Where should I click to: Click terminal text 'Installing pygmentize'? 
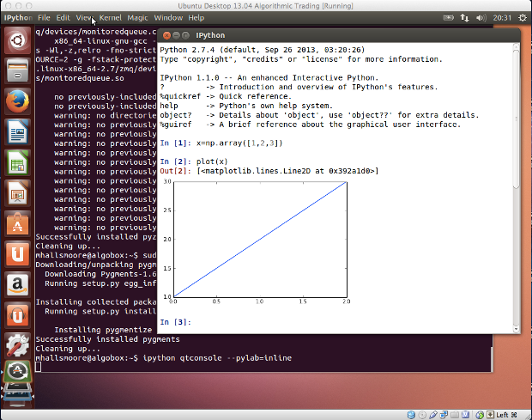click(x=103, y=330)
